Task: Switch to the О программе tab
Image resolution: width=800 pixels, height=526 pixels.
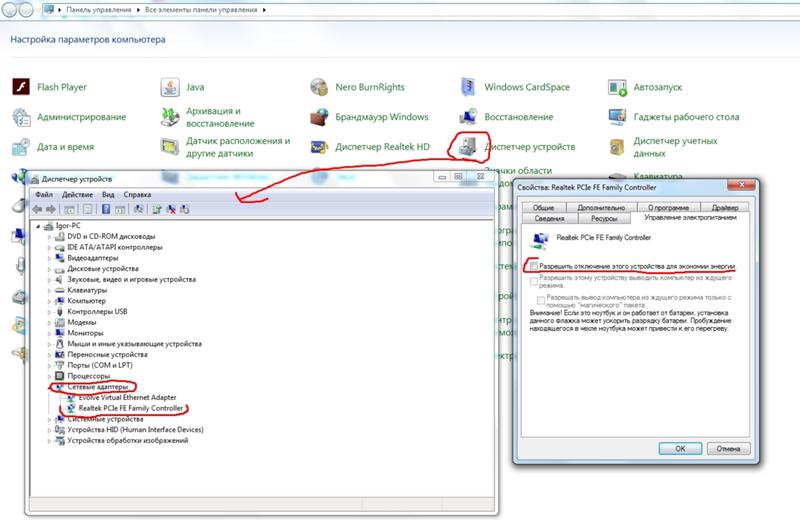Action: pyautogui.click(x=668, y=207)
